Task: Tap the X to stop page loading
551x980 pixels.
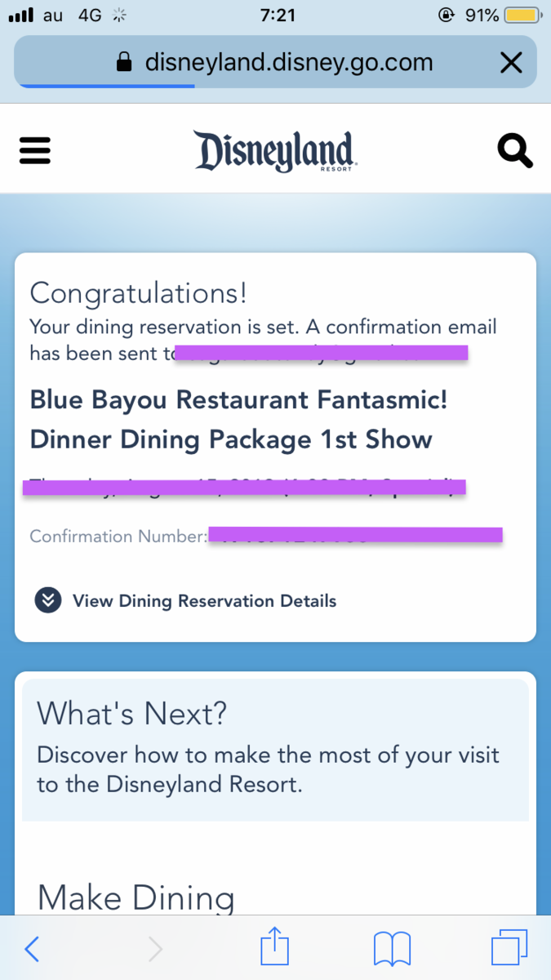Action: pos(511,62)
